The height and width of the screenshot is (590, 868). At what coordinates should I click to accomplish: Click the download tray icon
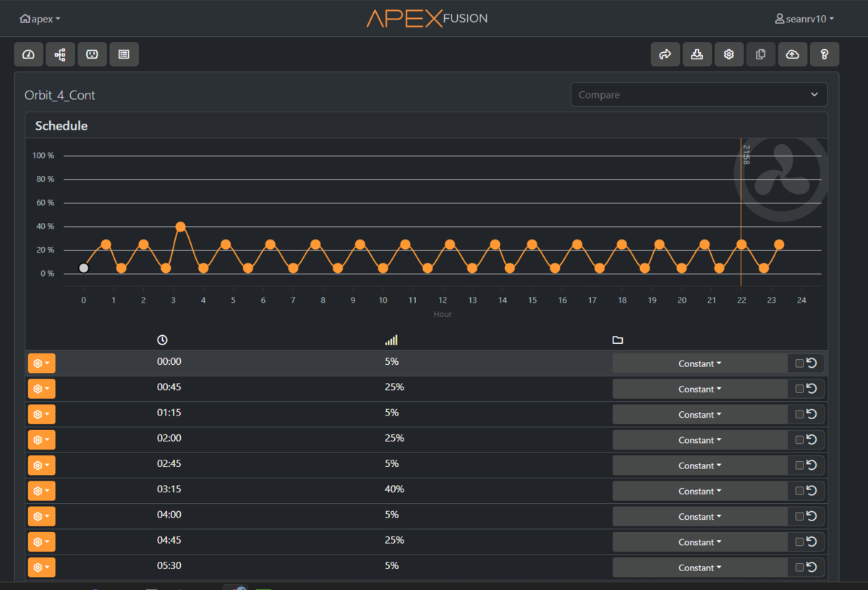click(x=697, y=54)
